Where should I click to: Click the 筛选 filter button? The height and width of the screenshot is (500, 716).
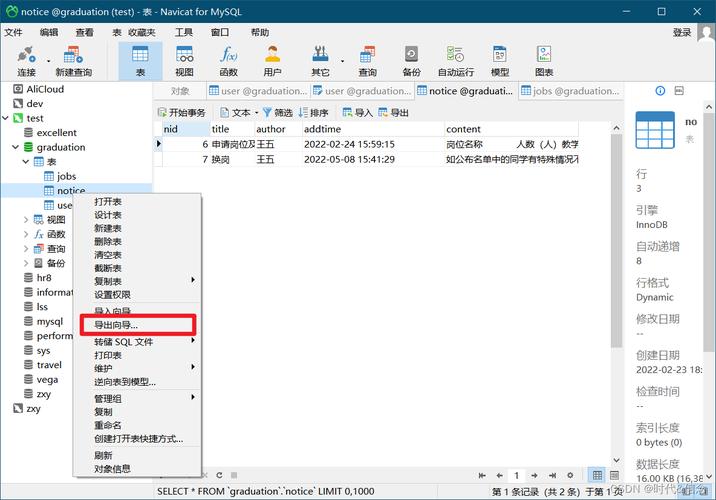[x=278, y=112]
